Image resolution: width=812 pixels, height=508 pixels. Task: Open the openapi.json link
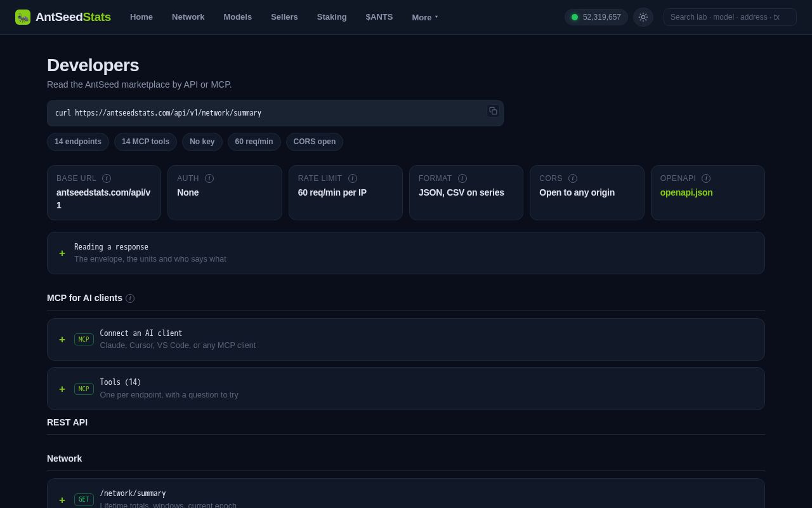686,192
